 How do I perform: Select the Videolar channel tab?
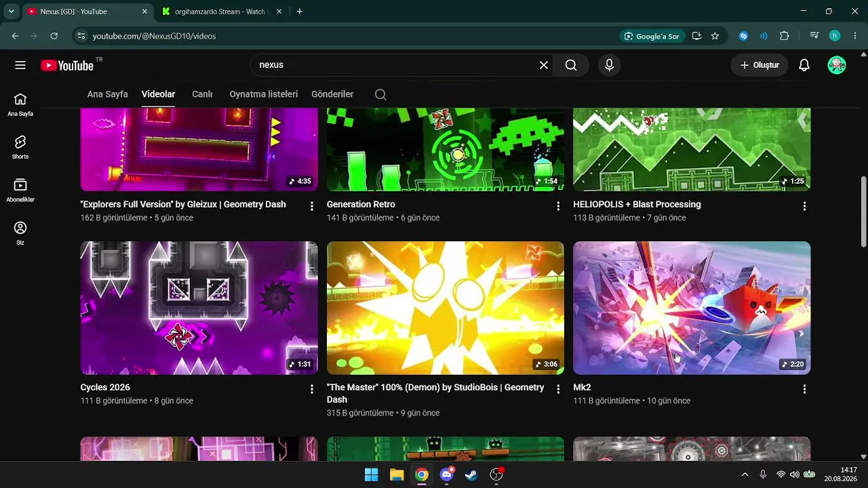coord(159,94)
